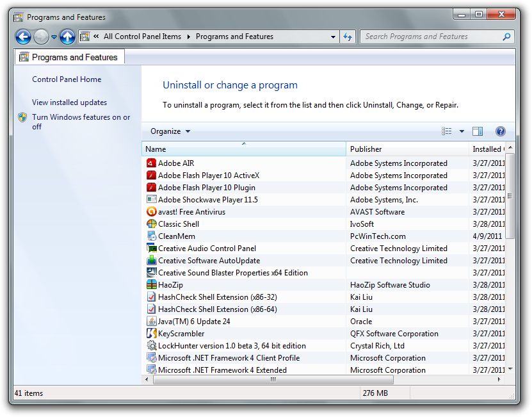Click the 4/9/2011 install date
Screen dimensions: 532x417
[487, 236]
